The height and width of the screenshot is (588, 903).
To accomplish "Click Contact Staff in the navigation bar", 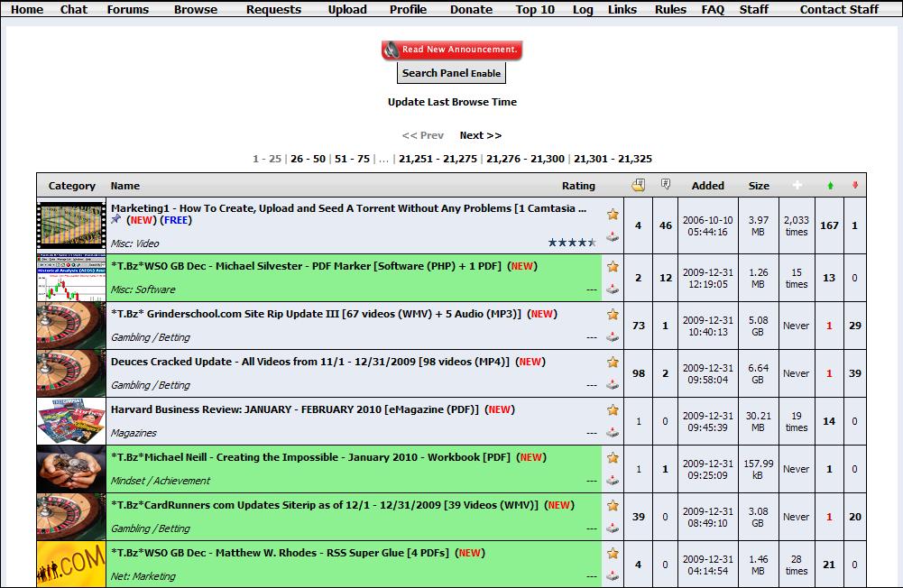I will [x=839, y=9].
